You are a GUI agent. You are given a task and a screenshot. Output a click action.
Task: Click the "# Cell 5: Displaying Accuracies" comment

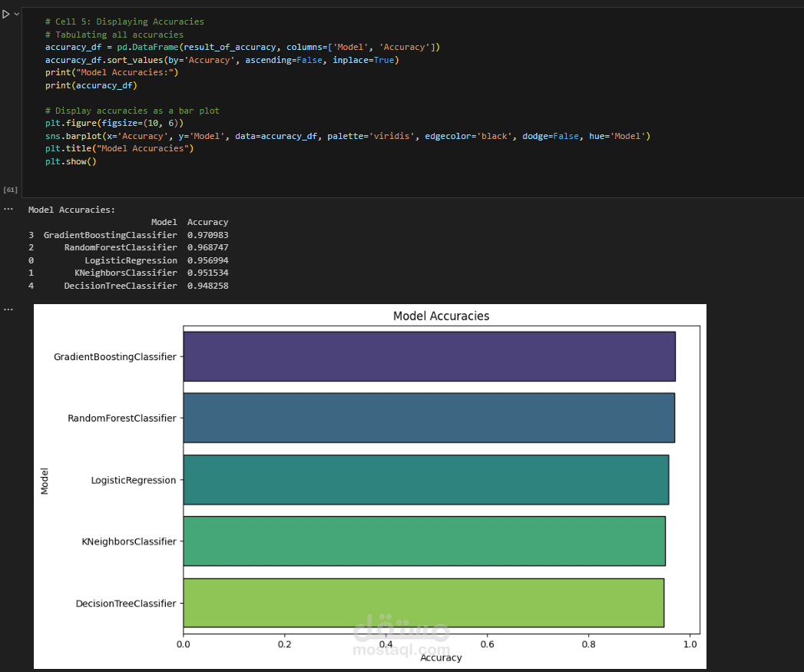[x=124, y=22]
